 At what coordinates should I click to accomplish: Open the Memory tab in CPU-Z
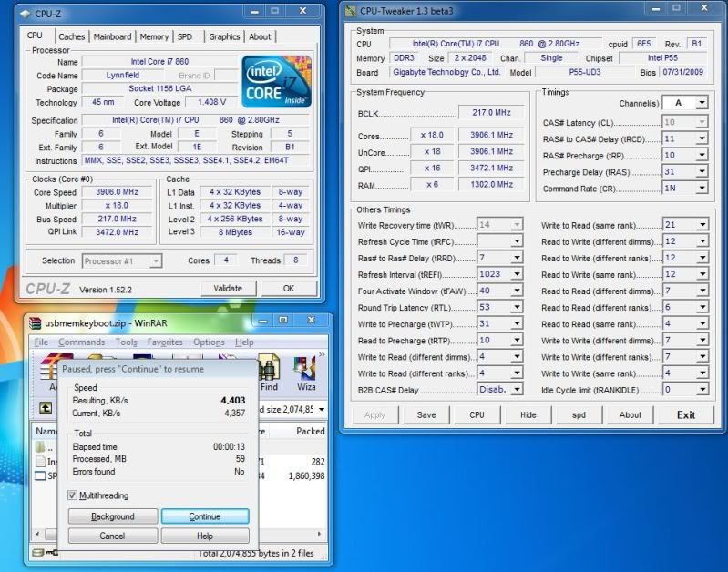pyautogui.click(x=154, y=36)
